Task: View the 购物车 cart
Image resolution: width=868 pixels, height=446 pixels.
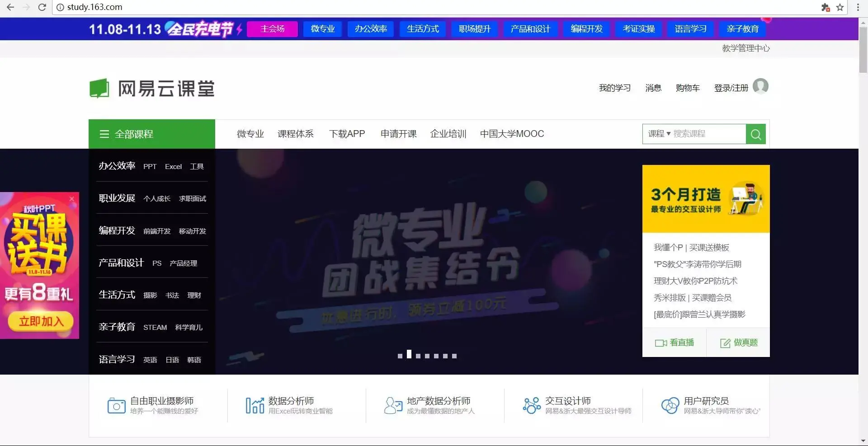Action: [688, 88]
